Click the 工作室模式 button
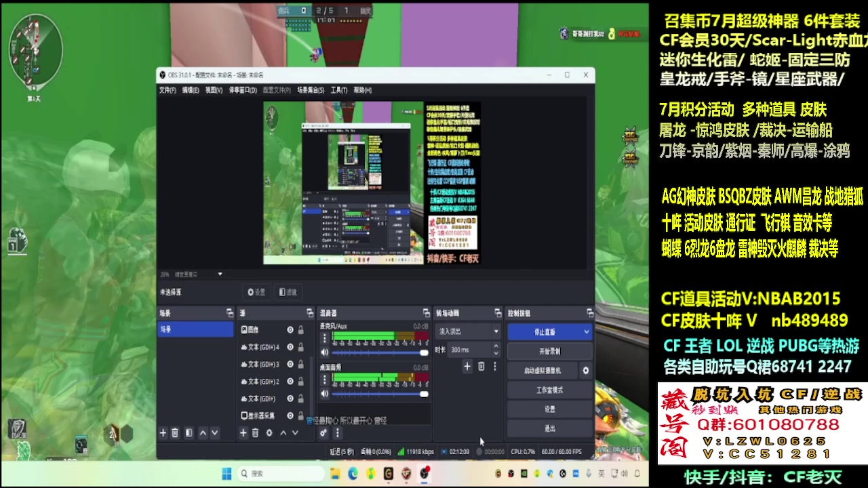868x488 pixels. pyautogui.click(x=549, y=390)
